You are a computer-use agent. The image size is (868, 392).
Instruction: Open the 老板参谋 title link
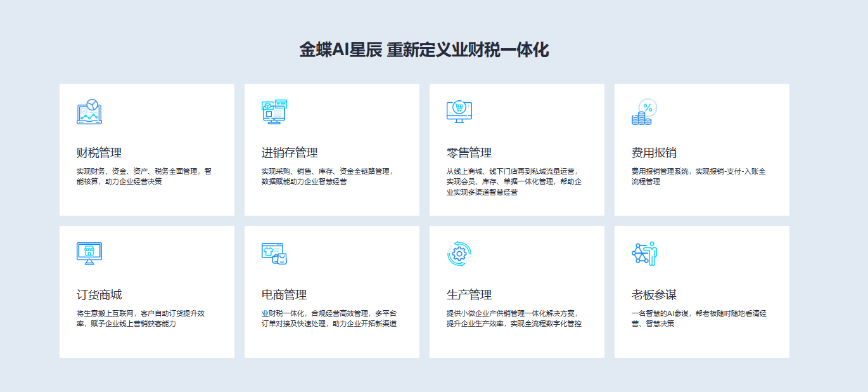click(x=654, y=295)
